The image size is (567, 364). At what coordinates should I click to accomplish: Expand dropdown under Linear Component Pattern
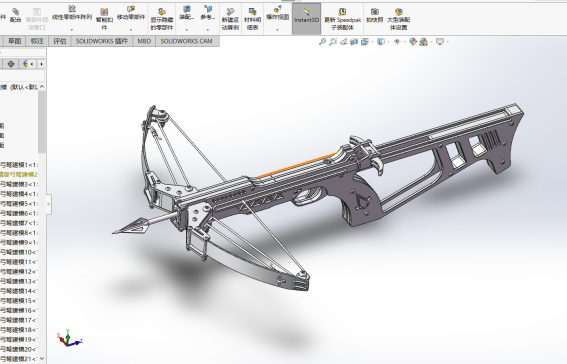72,29
